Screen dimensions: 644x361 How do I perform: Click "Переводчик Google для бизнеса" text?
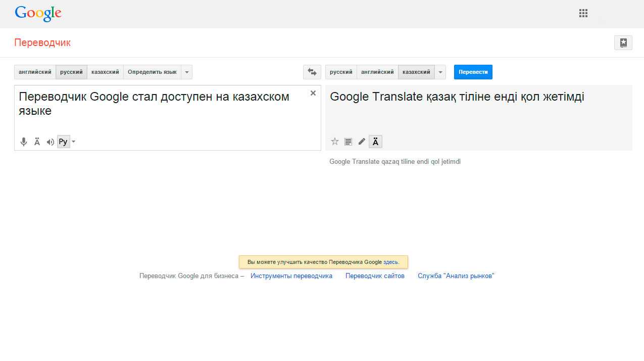click(x=189, y=276)
